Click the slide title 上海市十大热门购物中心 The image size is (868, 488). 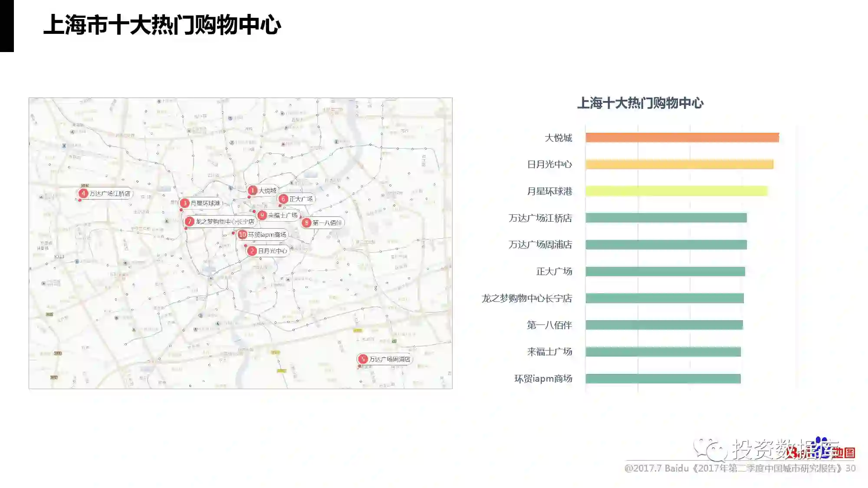pos(162,25)
